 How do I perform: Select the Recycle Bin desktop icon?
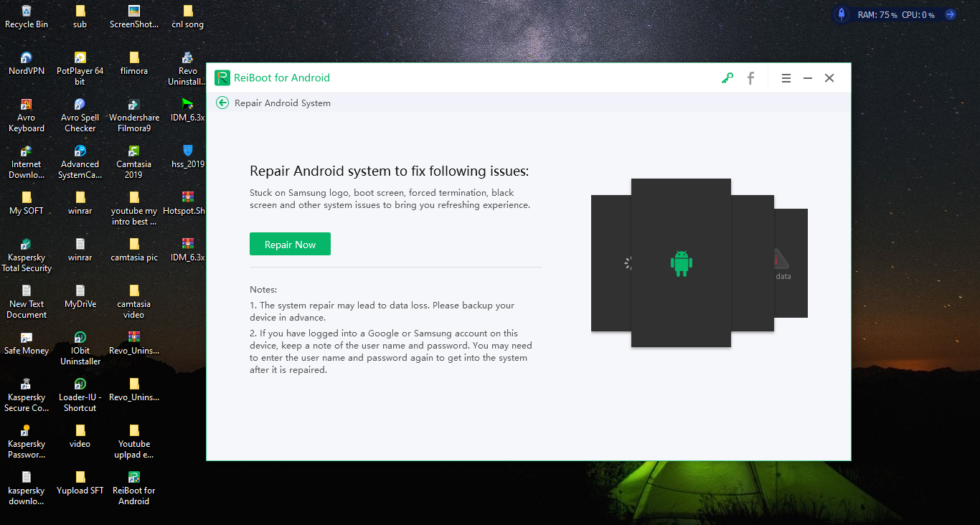27,16
